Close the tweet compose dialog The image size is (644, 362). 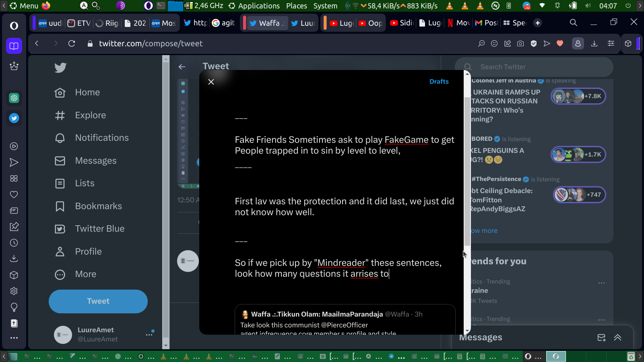211,82
